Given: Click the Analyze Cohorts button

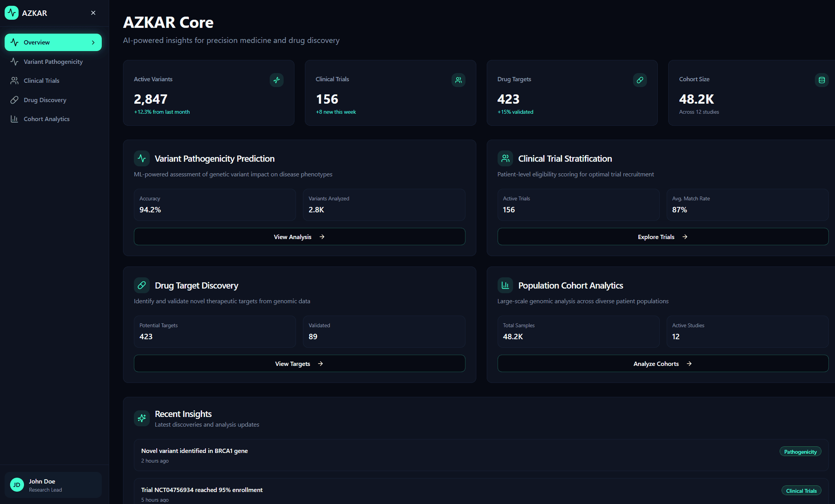Looking at the screenshot, I should [x=662, y=364].
